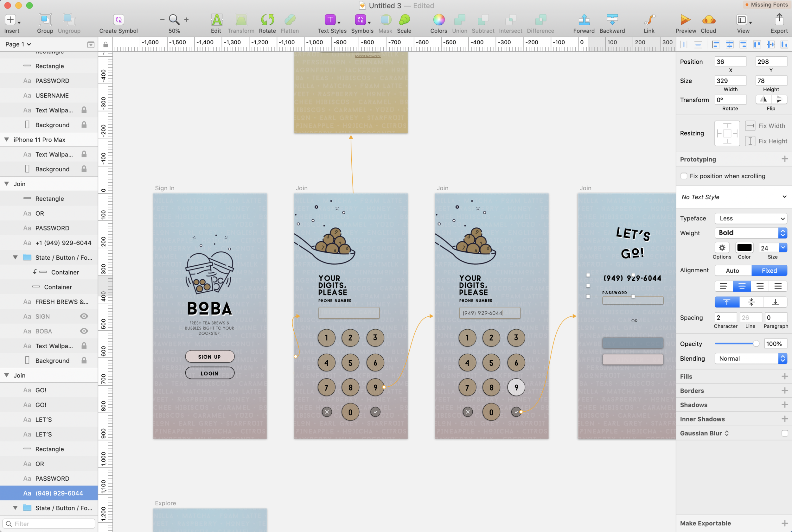
Task: Enable Fix position when scrolling
Action: click(684, 176)
